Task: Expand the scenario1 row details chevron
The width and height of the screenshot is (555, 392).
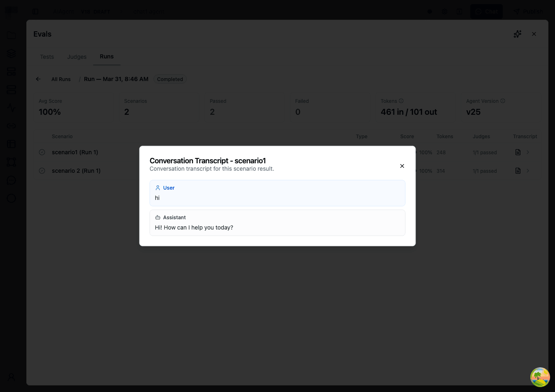Action: tap(527, 152)
